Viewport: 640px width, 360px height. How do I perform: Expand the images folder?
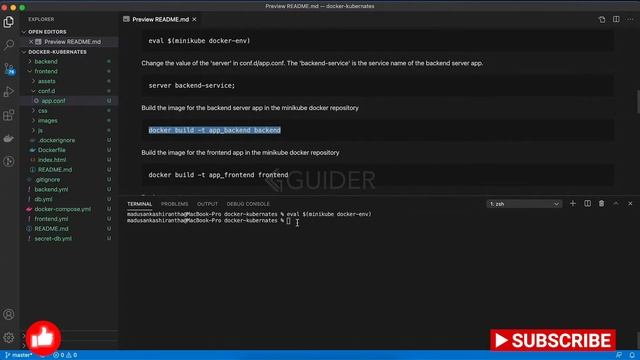[x=47, y=120]
